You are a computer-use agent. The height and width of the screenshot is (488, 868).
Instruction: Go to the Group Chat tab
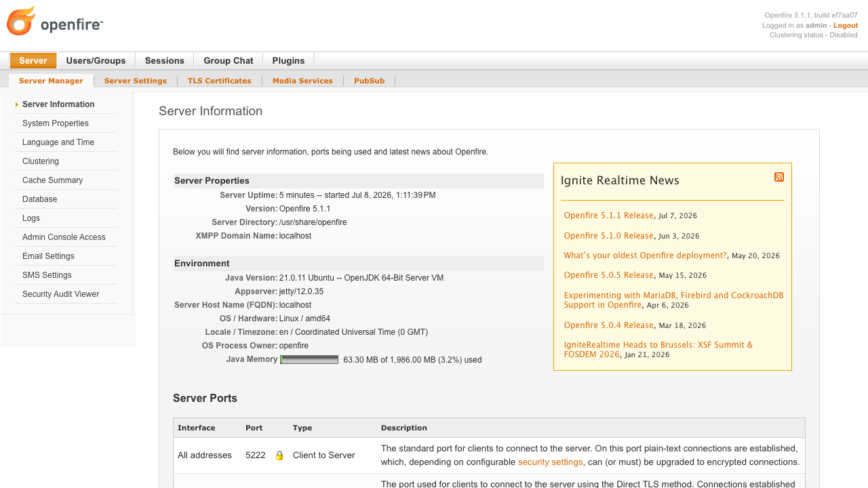[x=229, y=60]
